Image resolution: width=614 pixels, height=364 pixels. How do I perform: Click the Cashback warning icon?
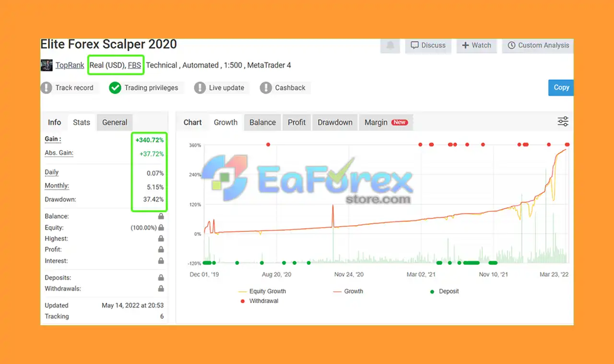(266, 88)
